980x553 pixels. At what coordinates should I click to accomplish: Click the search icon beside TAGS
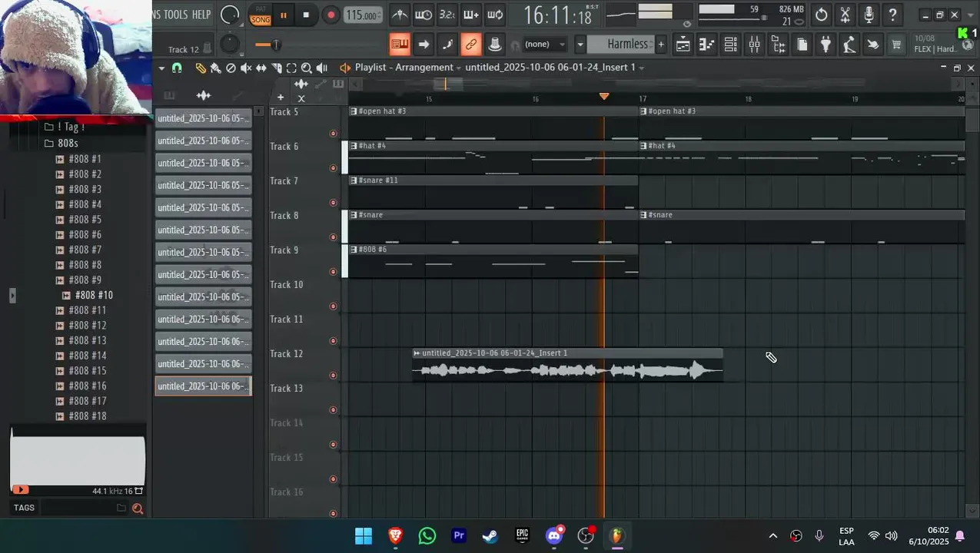point(138,508)
